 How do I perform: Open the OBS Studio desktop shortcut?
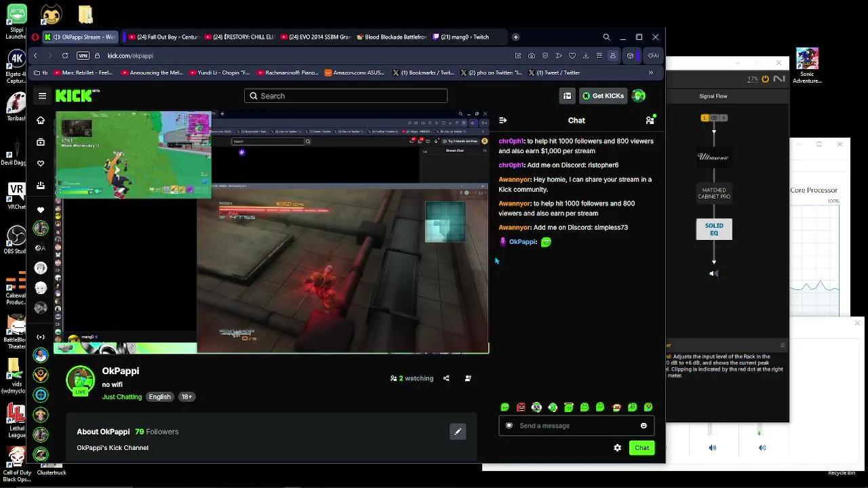pyautogui.click(x=15, y=241)
